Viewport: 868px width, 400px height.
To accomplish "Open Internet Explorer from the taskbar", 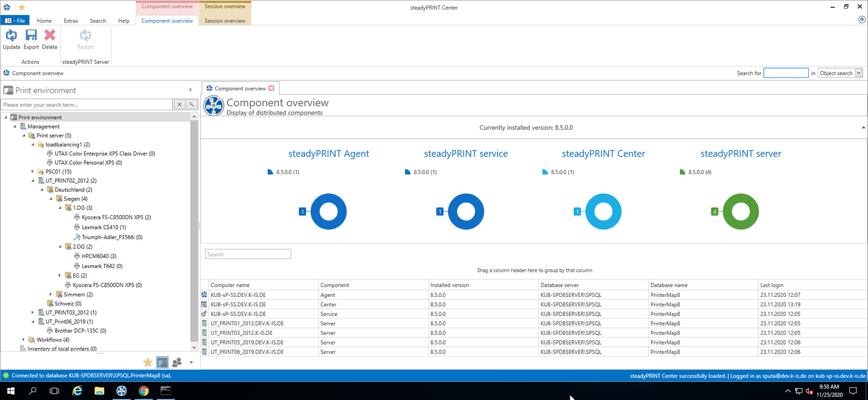I will [77, 391].
